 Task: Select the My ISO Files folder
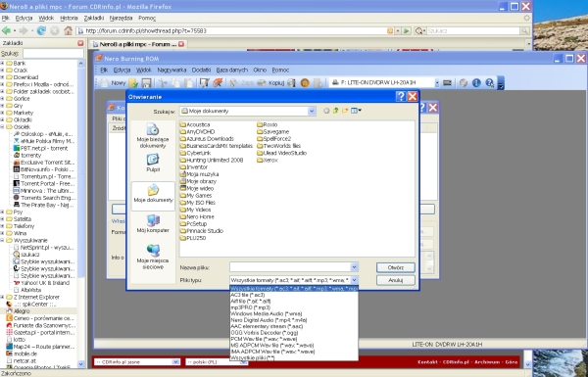click(198, 203)
